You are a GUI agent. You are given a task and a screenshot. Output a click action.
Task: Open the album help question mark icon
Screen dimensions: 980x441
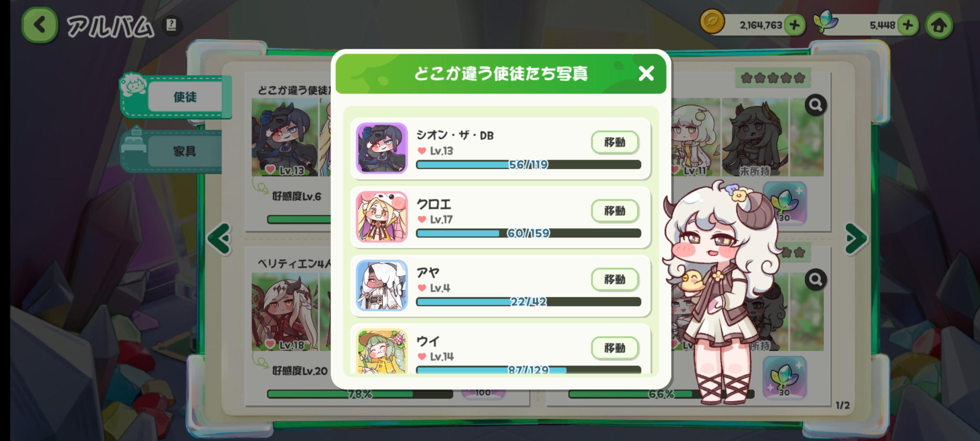coord(171,25)
